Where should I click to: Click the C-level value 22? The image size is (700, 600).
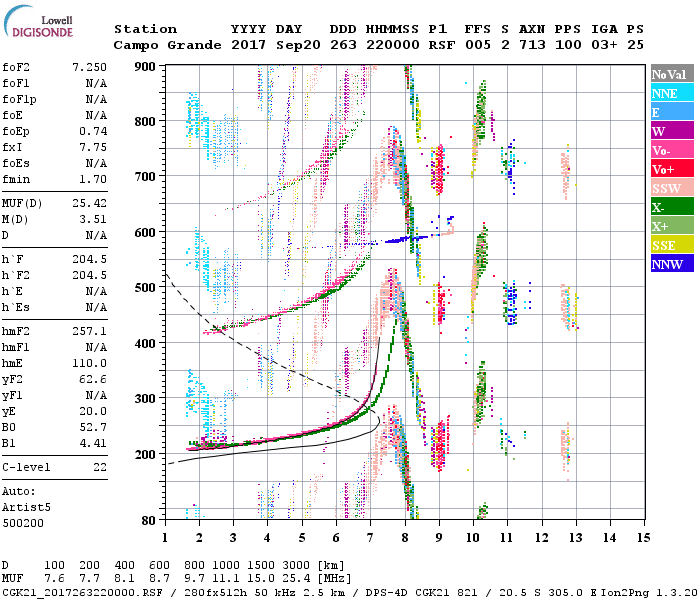100,467
